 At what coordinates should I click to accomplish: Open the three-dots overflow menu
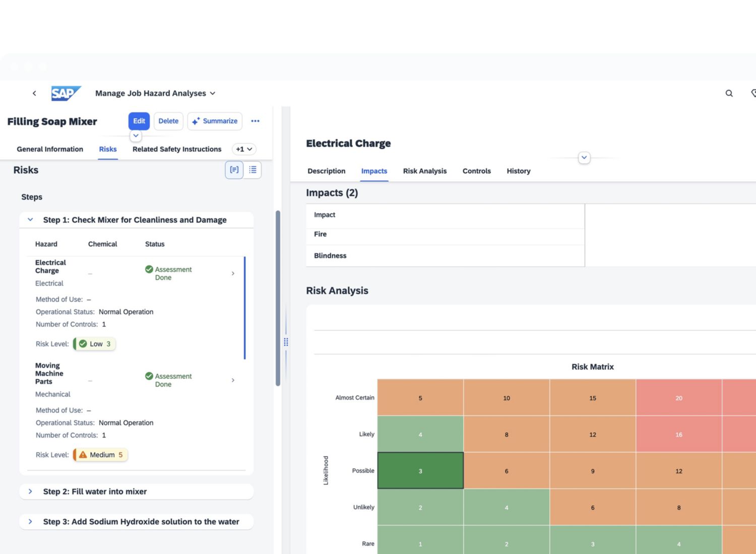coord(255,121)
